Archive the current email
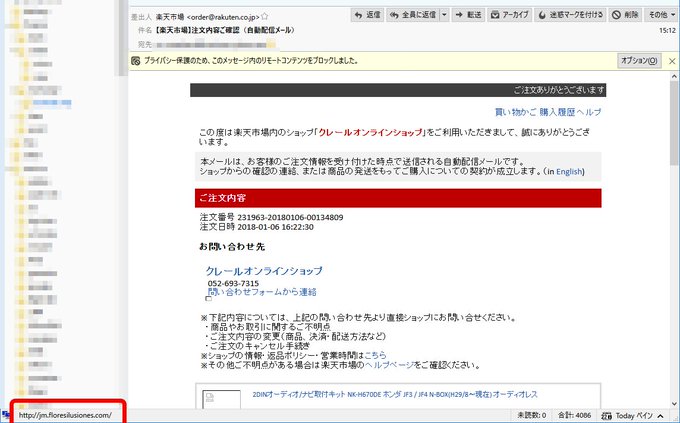 coord(510,15)
